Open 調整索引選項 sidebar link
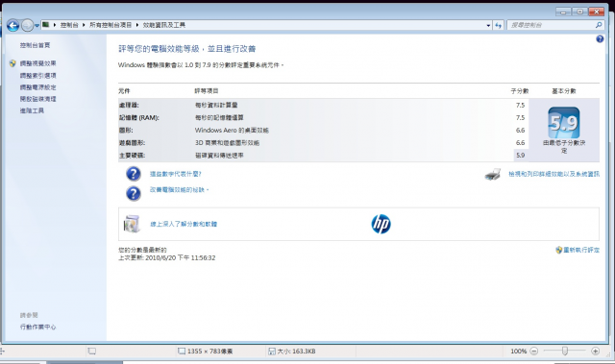The image size is (615, 364). pos(38,76)
